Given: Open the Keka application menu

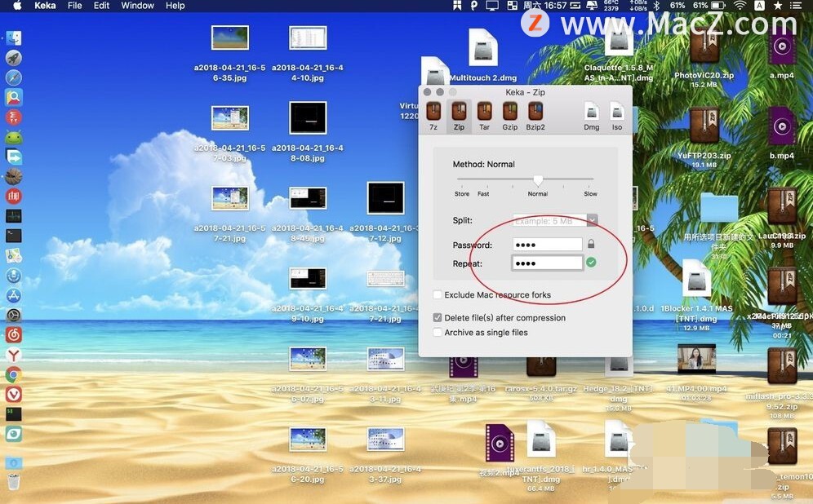Looking at the screenshot, I should (x=45, y=5).
